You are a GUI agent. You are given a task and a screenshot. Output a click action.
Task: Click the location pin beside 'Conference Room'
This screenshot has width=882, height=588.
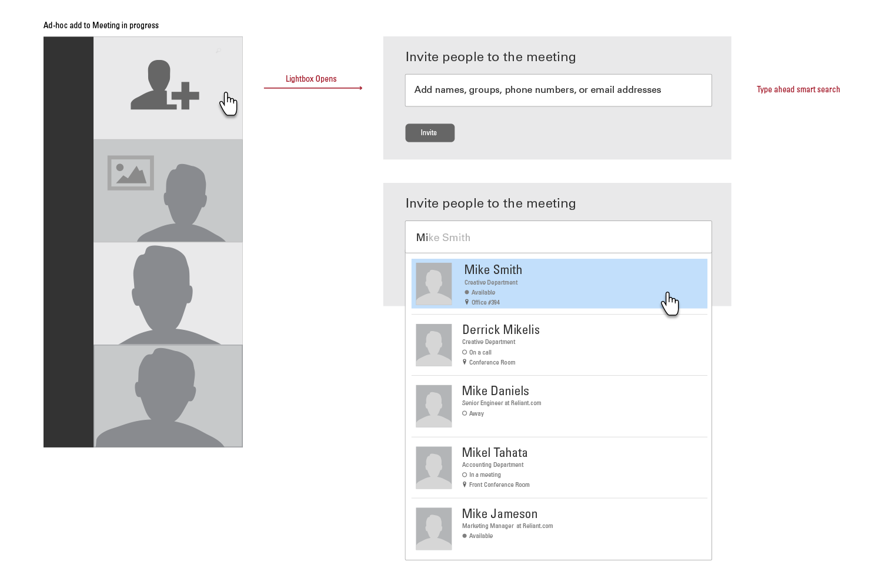tap(465, 362)
